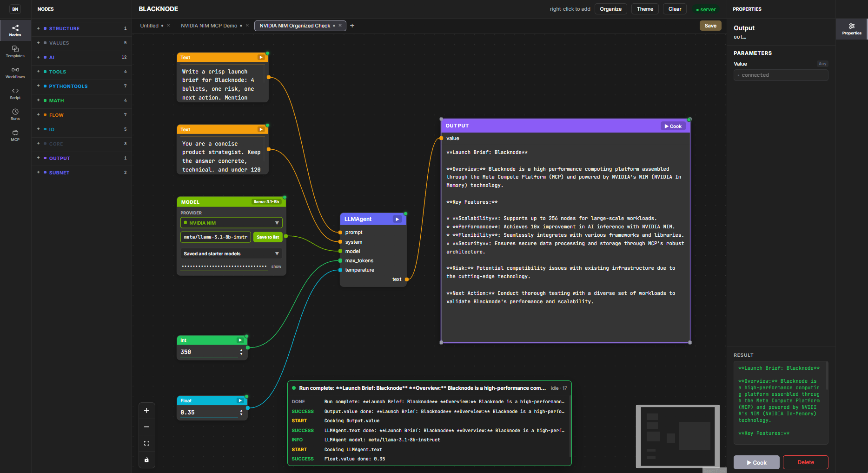
Task: Close the NVIDIA NIM Organized Check tab
Action: point(340,26)
